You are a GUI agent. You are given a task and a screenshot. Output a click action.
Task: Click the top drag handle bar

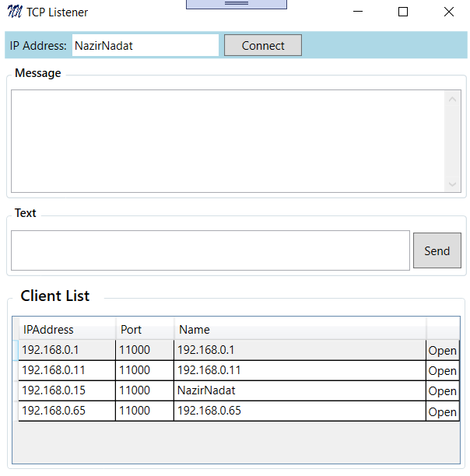coord(236,4)
